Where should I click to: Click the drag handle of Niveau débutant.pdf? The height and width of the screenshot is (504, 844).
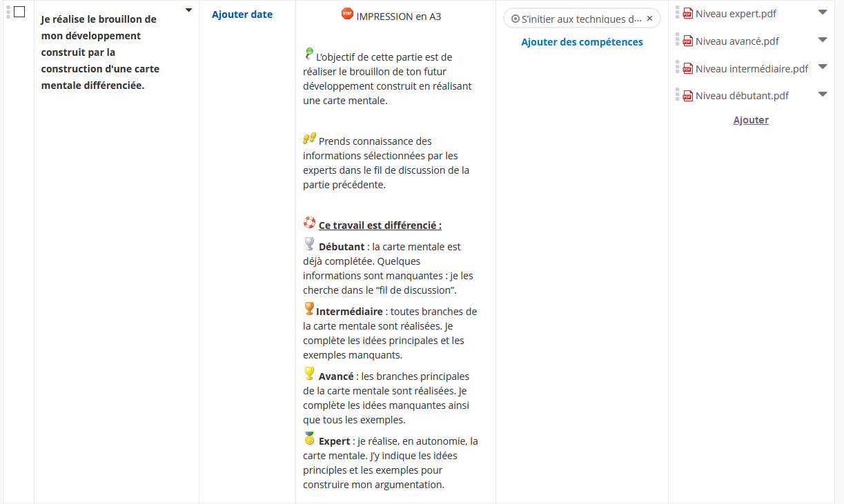coord(678,95)
